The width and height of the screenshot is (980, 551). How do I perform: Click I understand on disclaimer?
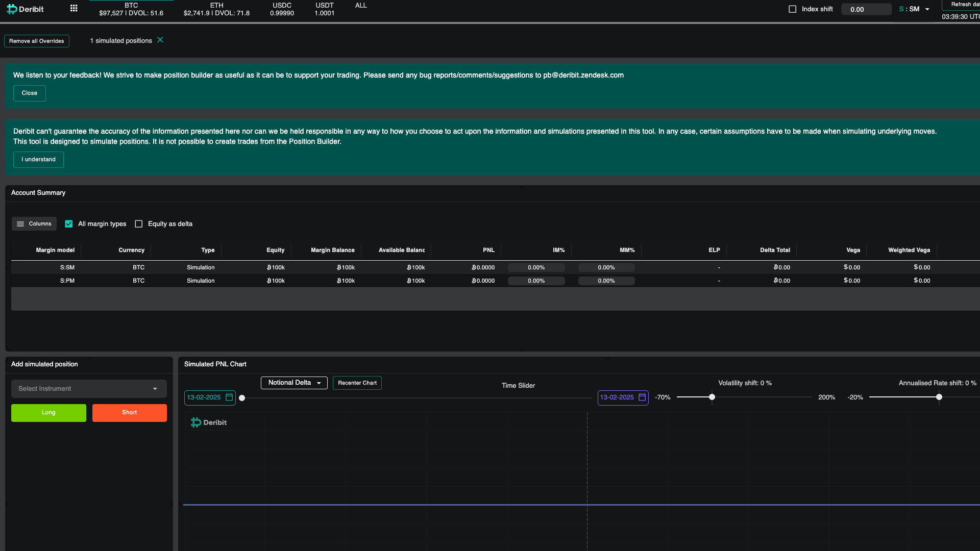(x=38, y=160)
